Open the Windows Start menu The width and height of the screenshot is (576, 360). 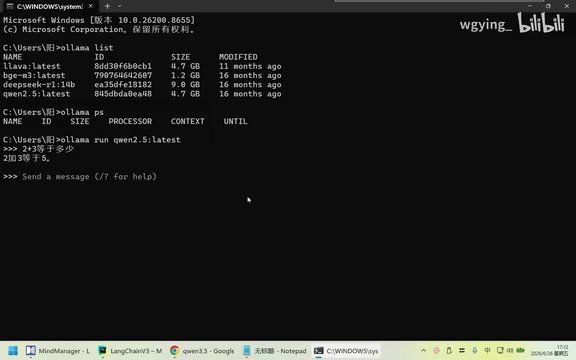click(13, 351)
